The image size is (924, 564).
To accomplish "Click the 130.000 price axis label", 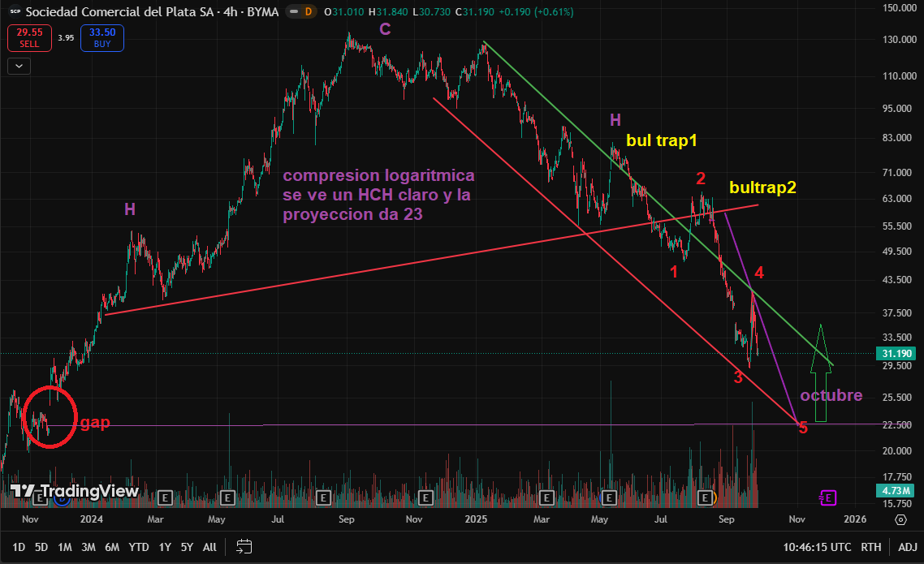I will [900, 40].
